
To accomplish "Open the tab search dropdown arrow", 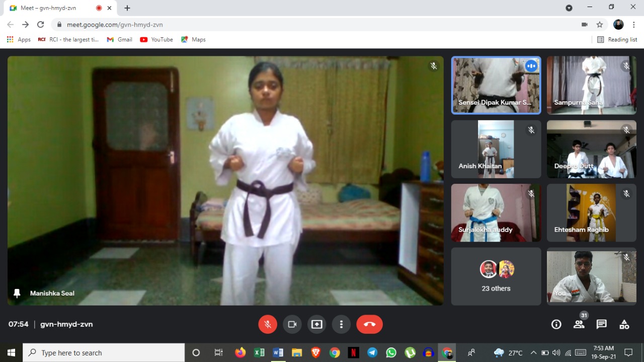I will 569,8.
